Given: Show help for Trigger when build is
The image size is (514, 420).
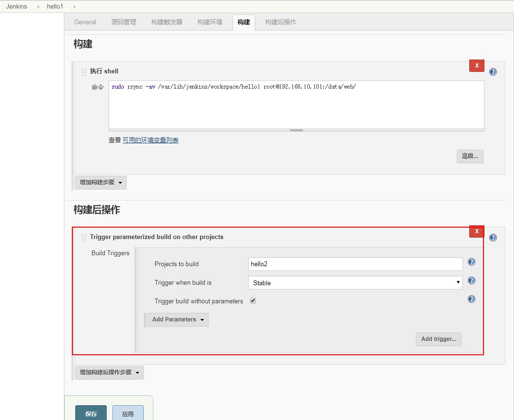Looking at the screenshot, I should [472, 280].
